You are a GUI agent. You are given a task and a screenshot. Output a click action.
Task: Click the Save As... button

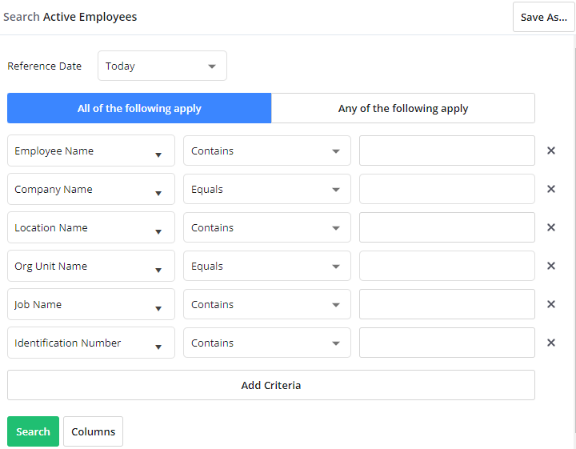[x=544, y=17]
